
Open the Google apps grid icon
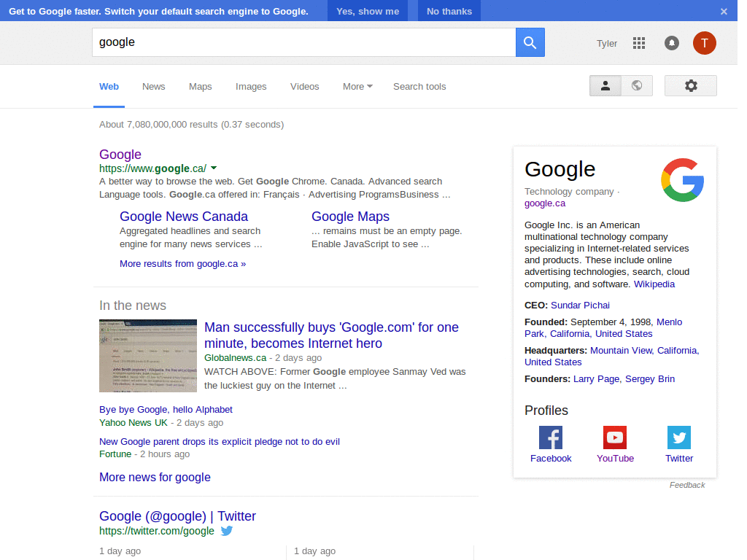point(639,43)
